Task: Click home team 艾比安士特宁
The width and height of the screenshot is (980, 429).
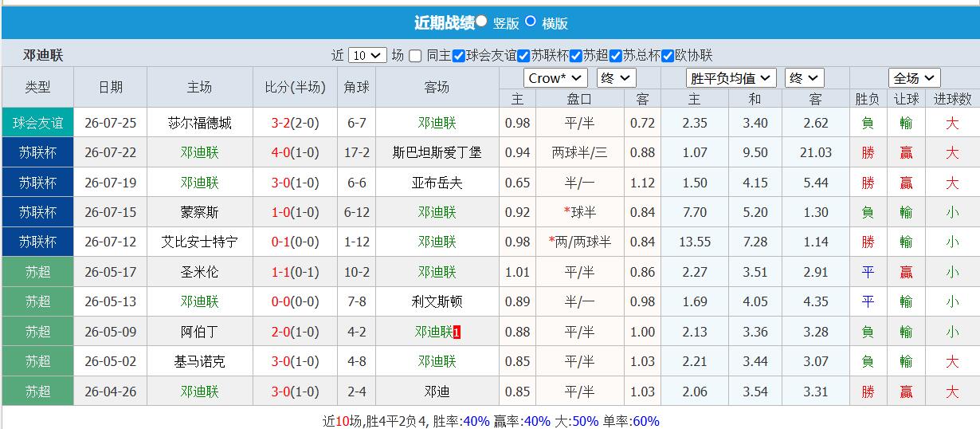Action: [x=200, y=242]
